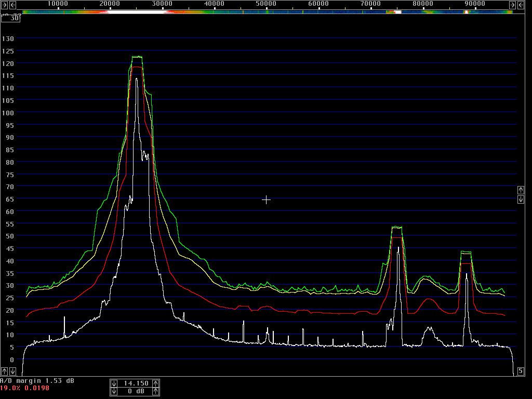Click the 20 dB scale label
Viewport: 532px width, 399px height.
10,310
